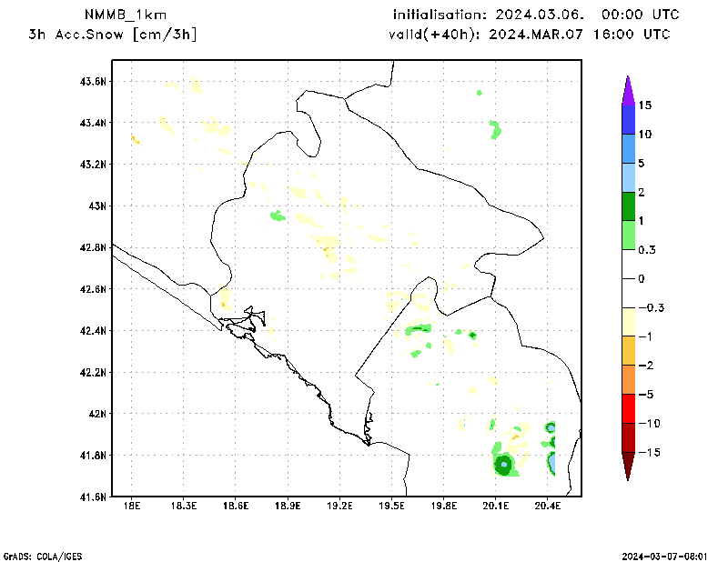Screen dimensions: 728x562
Task: Click the latitude label "41.8N"
Action: click(x=93, y=456)
